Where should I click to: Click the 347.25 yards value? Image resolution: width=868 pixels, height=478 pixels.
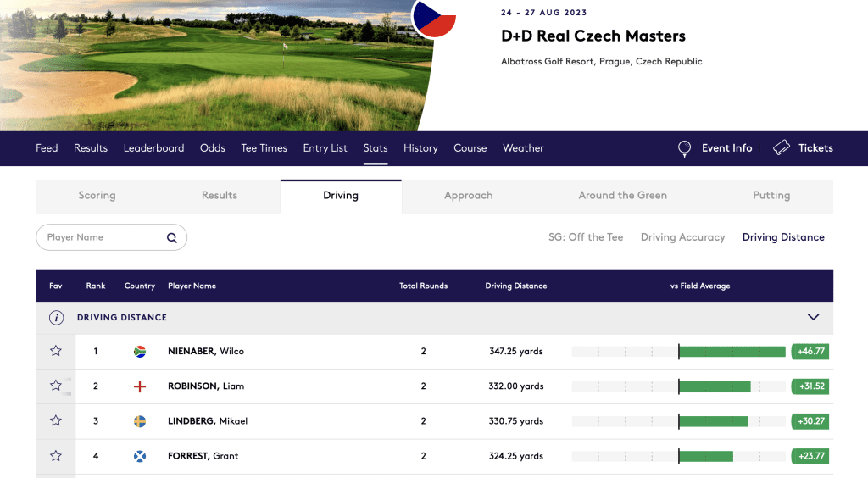tap(516, 352)
